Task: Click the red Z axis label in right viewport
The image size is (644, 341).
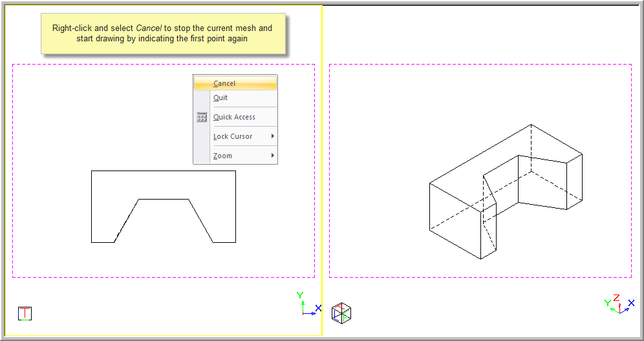Action: [x=616, y=298]
